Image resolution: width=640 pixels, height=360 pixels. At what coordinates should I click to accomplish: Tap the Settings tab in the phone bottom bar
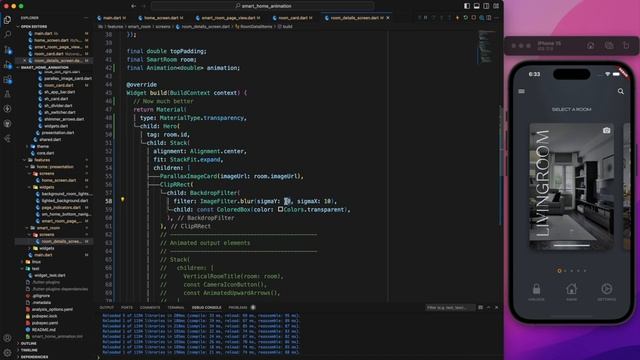(x=607, y=292)
